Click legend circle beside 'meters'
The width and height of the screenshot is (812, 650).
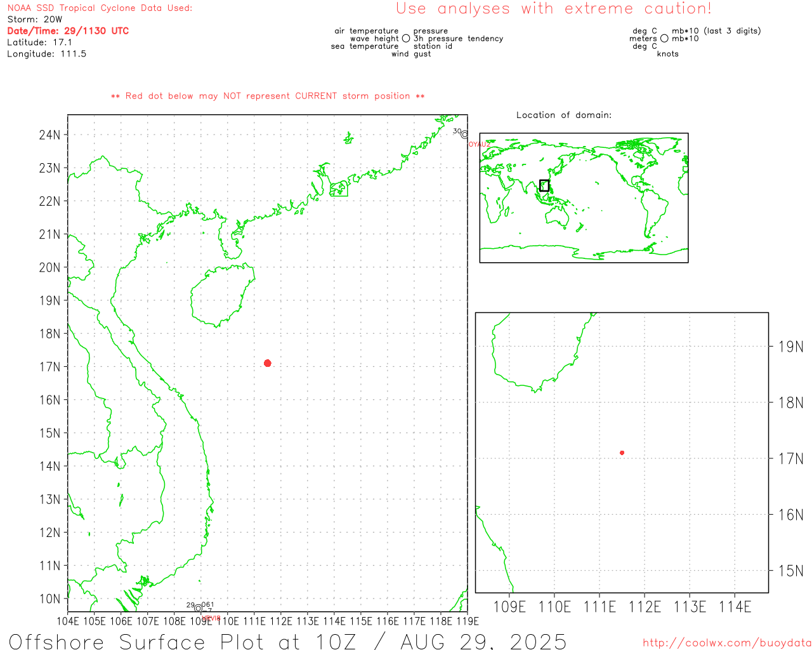pyautogui.click(x=664, y=38)
